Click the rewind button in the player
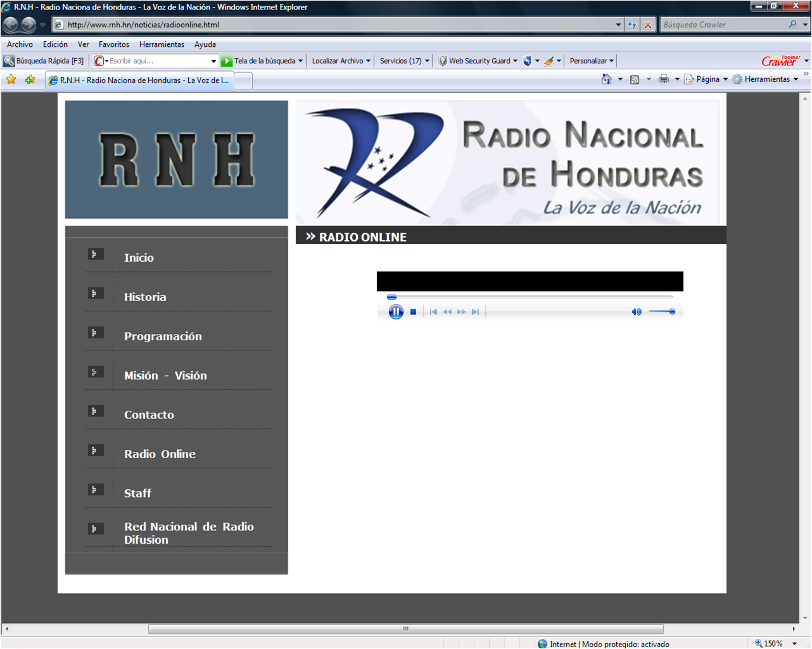The width and height of the screenshot is (812, 649). point(447,312)
